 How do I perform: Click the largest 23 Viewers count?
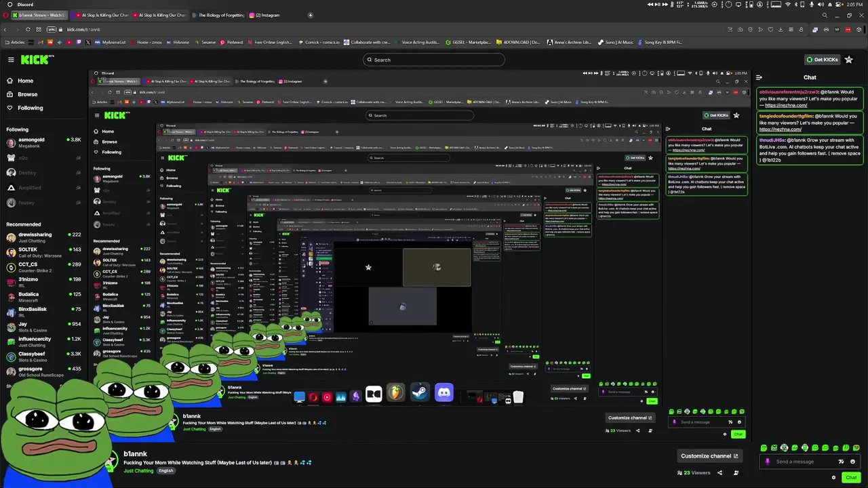point(694,472)
